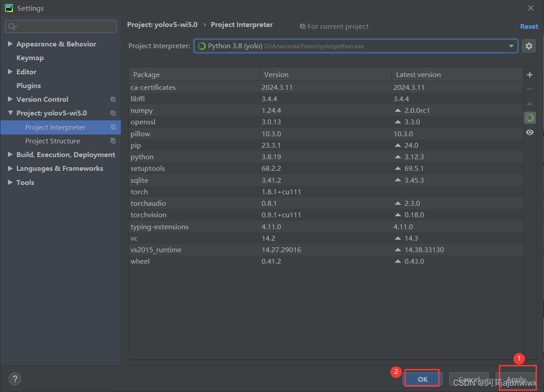Sort by the Latest version column header
The width and height of the screenshot is (544, 392).
(x=457, y=75)
